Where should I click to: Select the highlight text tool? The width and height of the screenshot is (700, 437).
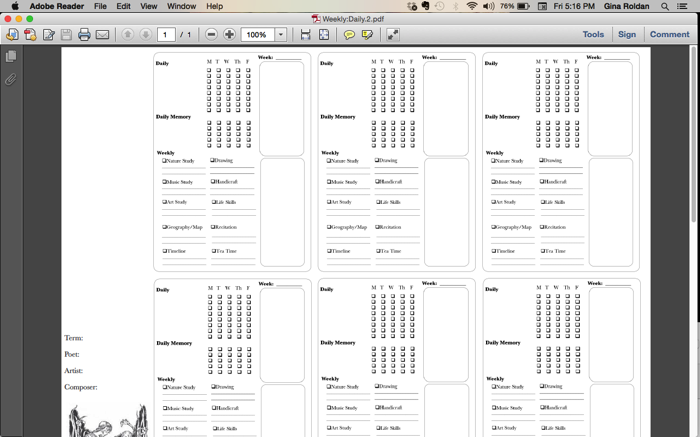[x=367, y=34]
